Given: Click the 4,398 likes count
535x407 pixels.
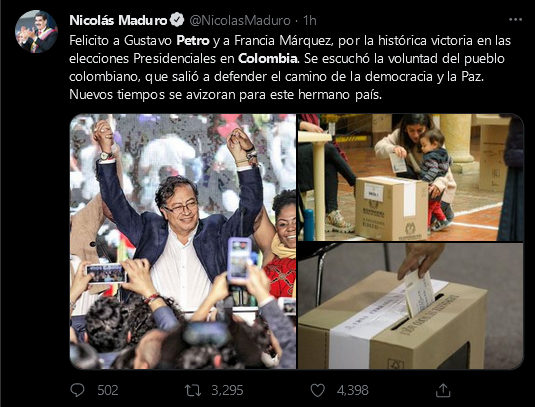Looking at the screenshot, I should 352,390.
